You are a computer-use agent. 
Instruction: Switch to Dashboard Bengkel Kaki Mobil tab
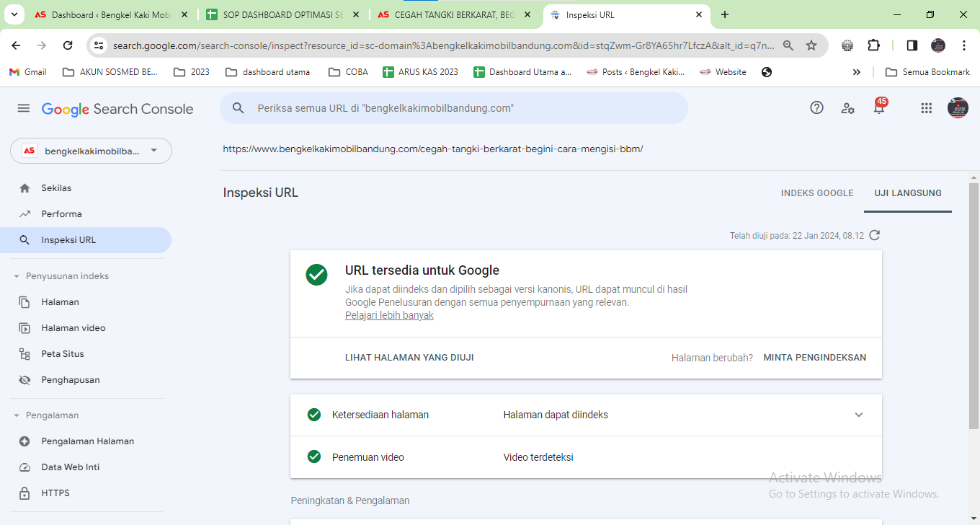(110, 14)
